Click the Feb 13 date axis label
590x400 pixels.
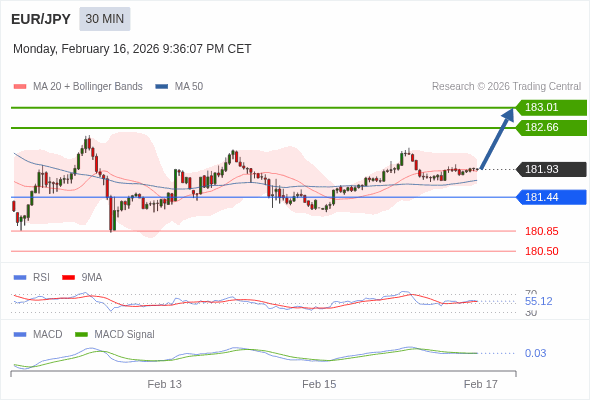click(164, 385)
